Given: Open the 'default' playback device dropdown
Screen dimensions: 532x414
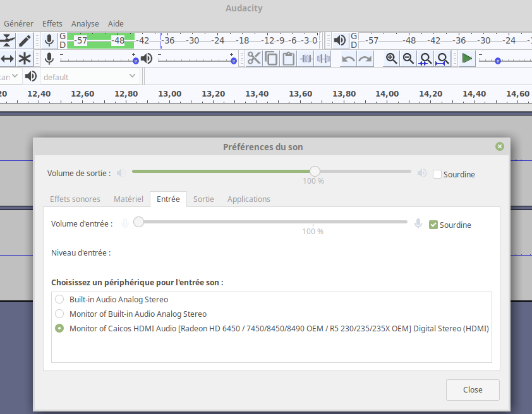Looking at the screenshot, I should pos(89,76).
